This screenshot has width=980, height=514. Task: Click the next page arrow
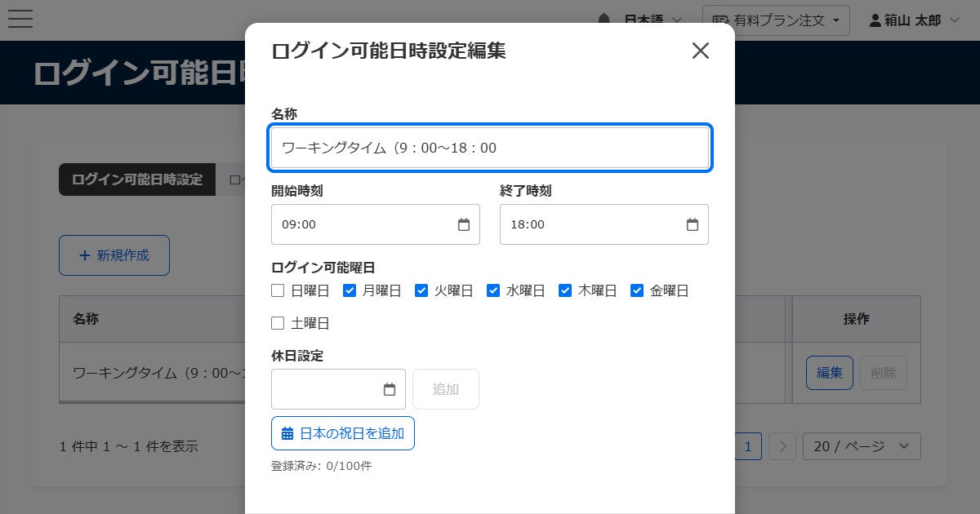(x=782, y=446)
